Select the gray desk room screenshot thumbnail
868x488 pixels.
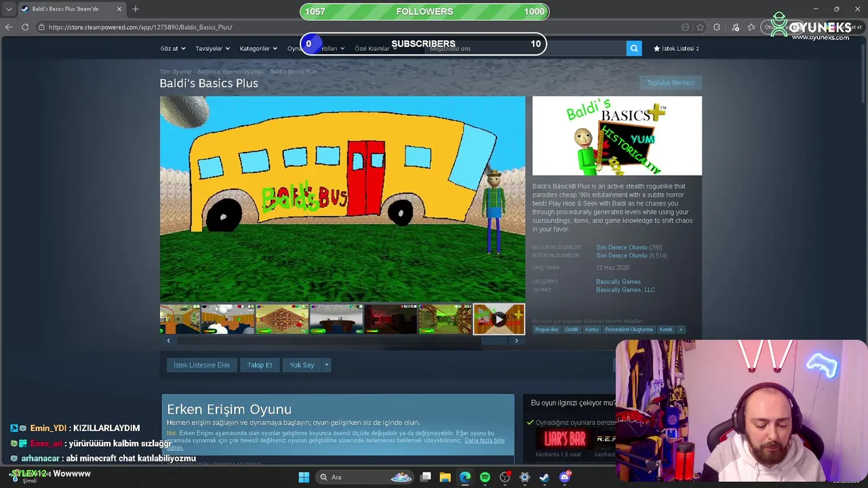pyautogui.click(x=336, y=319)
